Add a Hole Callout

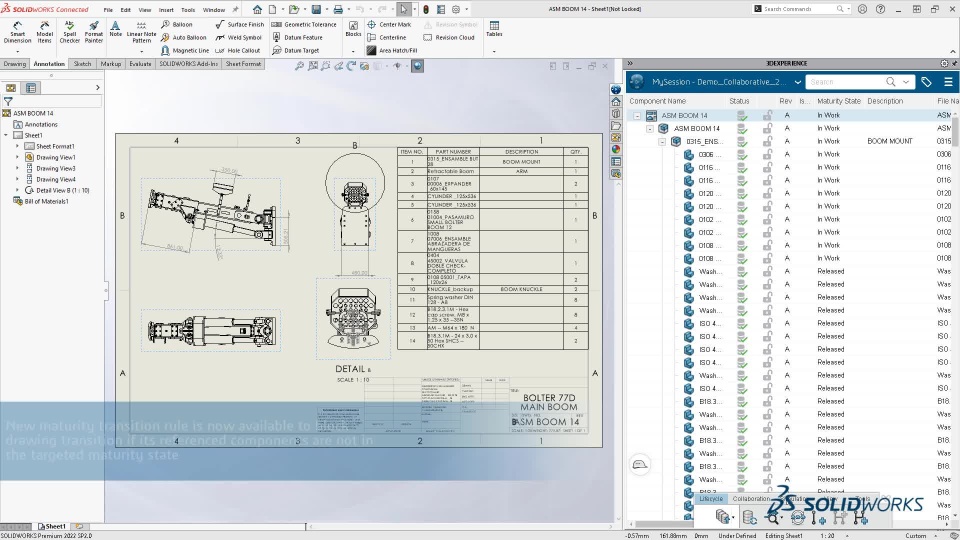pyautogui.click(x=238, y=51)
